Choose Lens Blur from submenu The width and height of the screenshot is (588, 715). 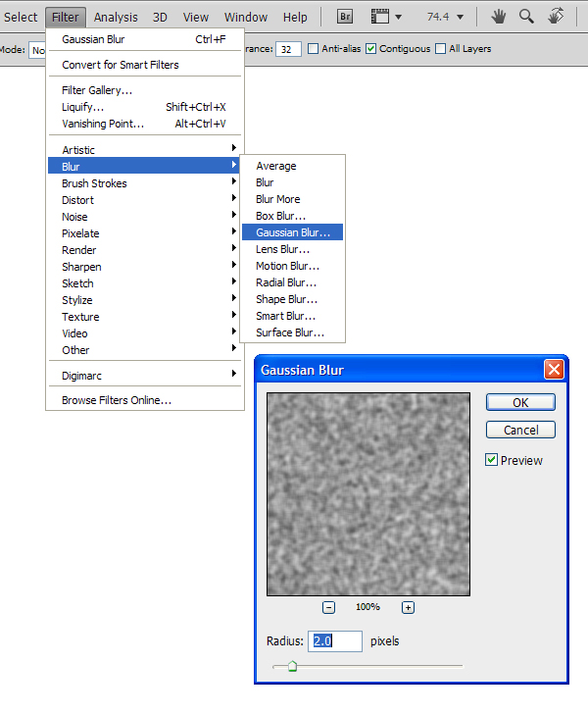click(292, 249)
